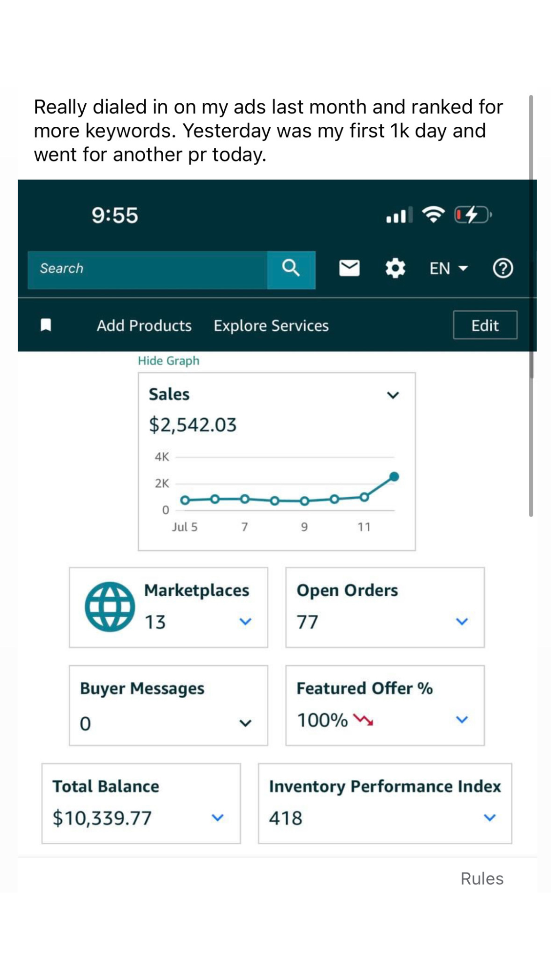Expand the Total Balance chevron
Screen dimensions: 551x980
218,818
